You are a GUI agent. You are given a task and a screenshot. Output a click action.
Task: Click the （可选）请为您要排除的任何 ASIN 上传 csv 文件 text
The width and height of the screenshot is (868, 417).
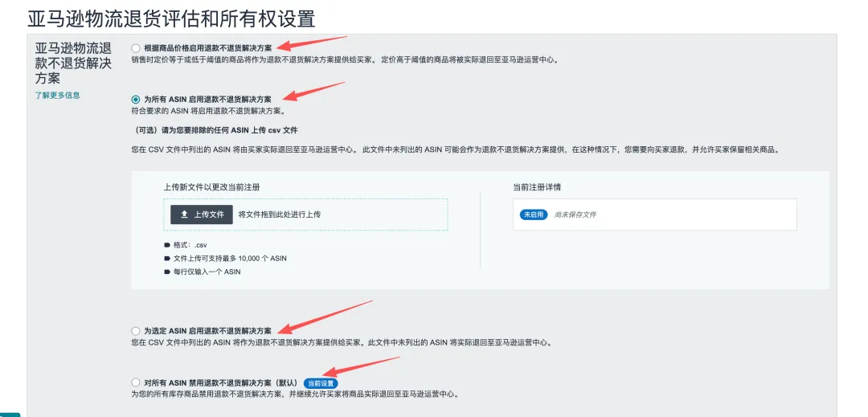coord(215,130)
